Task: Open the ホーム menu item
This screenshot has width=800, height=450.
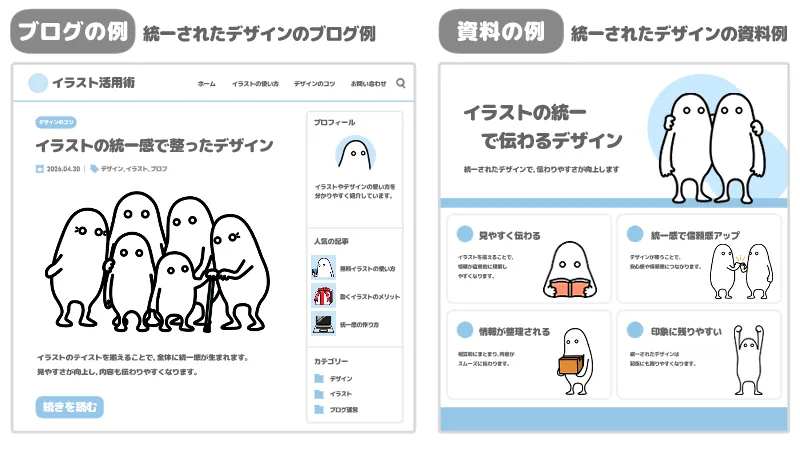Action: [x=207, y=84]
